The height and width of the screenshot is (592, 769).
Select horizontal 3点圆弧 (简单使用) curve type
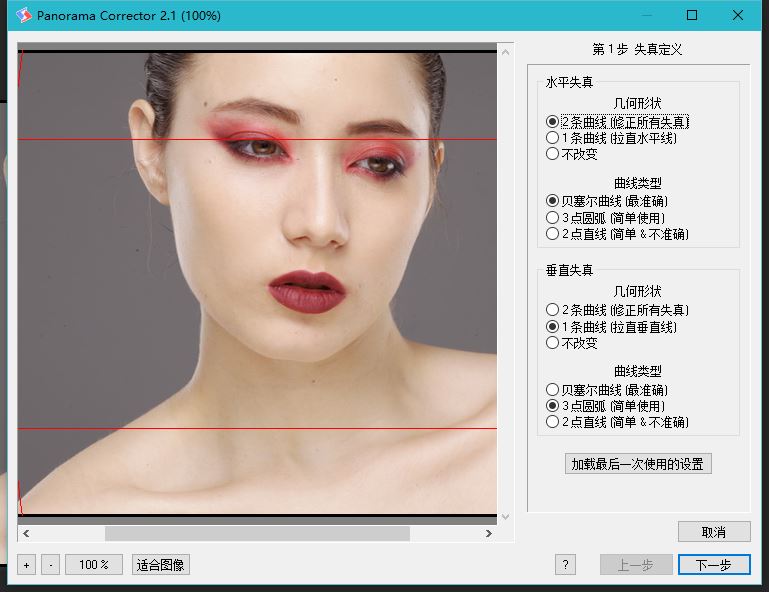pyautogui.click(x=605, y=217)
